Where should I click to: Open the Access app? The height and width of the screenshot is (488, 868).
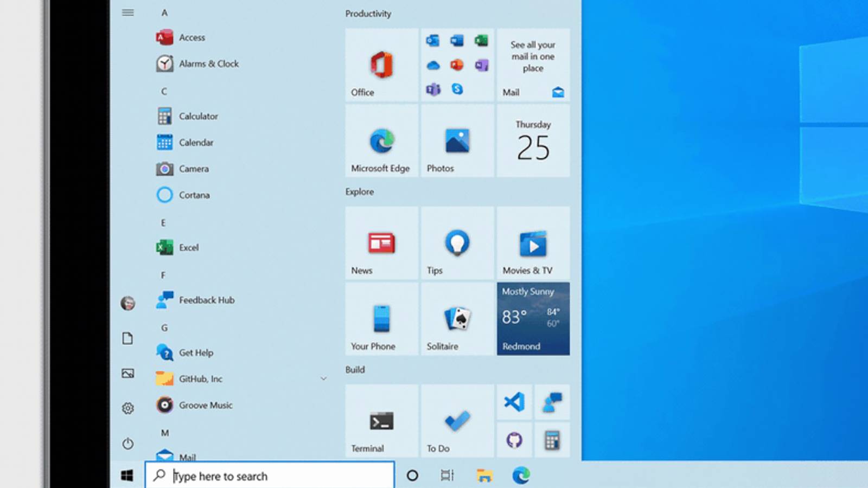tap(182, 37)
